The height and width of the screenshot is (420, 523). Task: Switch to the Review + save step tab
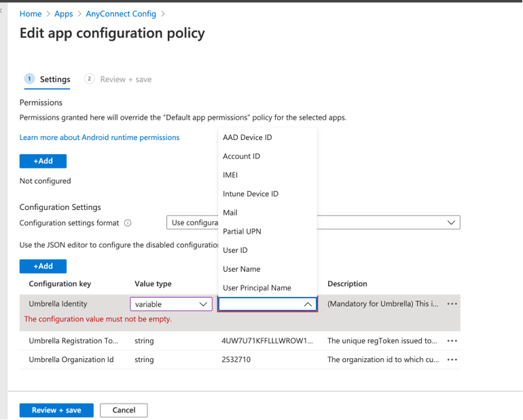(118, 80)
